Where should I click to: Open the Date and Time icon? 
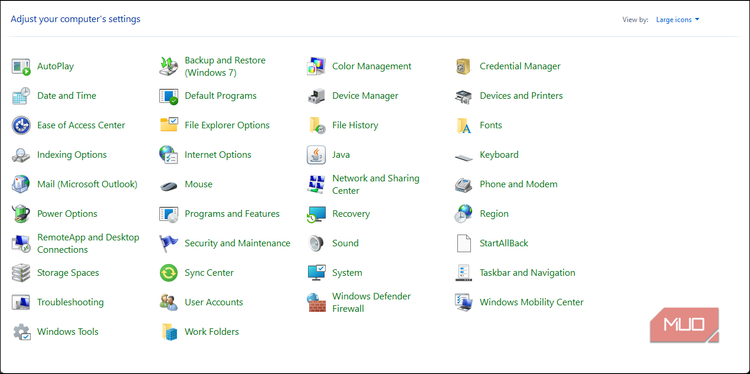[x=21, y=96]
